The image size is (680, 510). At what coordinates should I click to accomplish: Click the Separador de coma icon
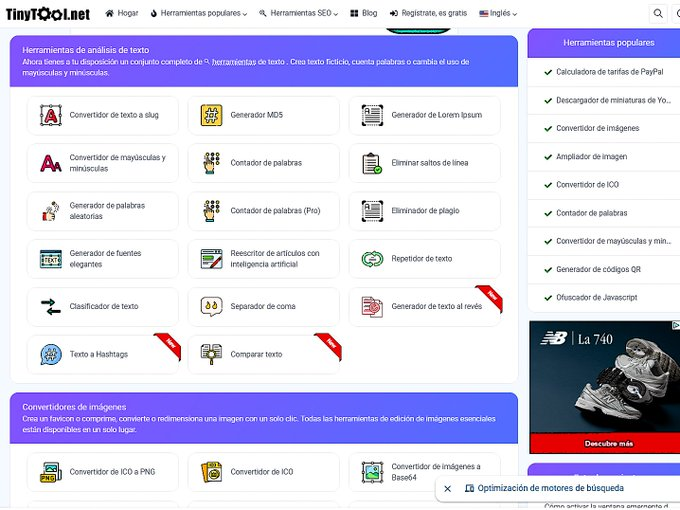[x=211, y=307]
